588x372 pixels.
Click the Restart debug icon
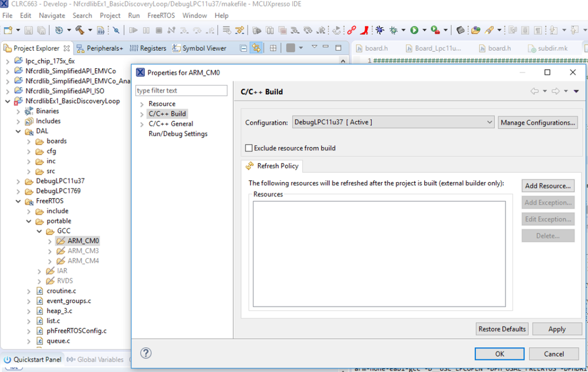click(337, 30)
